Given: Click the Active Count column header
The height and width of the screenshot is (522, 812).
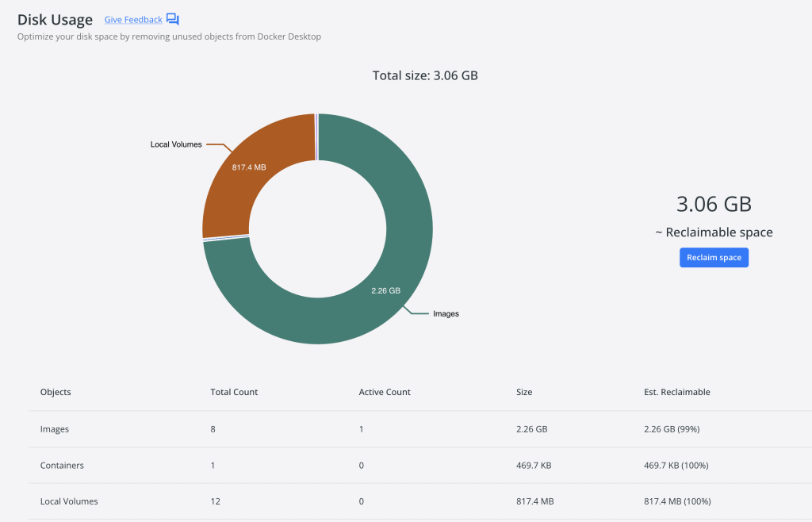Looking at the screenshot, I should click(x=385, y=392).
